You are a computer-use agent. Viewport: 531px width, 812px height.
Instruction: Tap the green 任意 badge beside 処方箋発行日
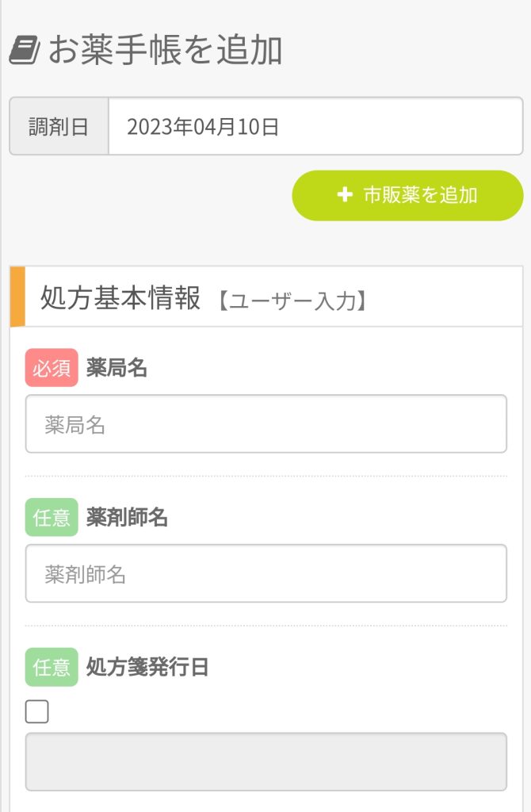pos(52,667)
